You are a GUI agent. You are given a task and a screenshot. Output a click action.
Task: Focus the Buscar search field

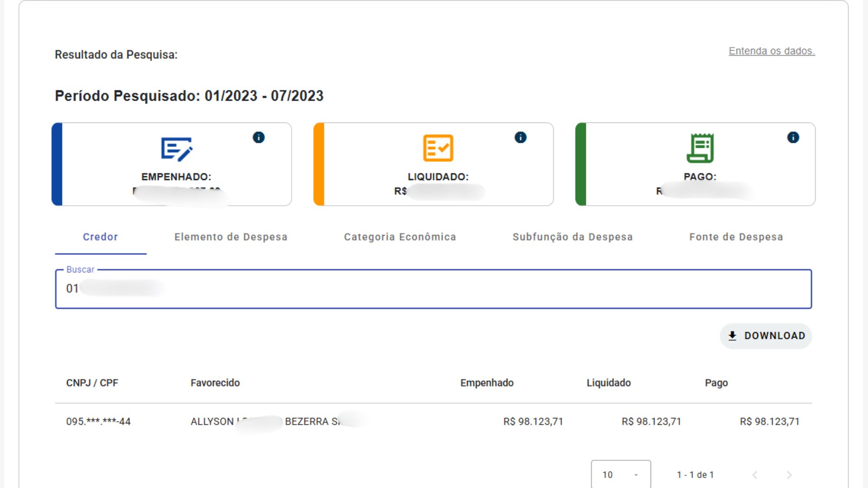[434, 289]
